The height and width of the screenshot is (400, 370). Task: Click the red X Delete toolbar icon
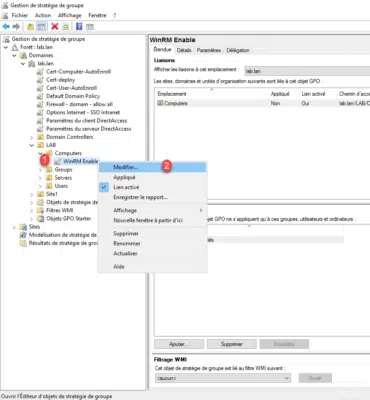pos(55,26)
